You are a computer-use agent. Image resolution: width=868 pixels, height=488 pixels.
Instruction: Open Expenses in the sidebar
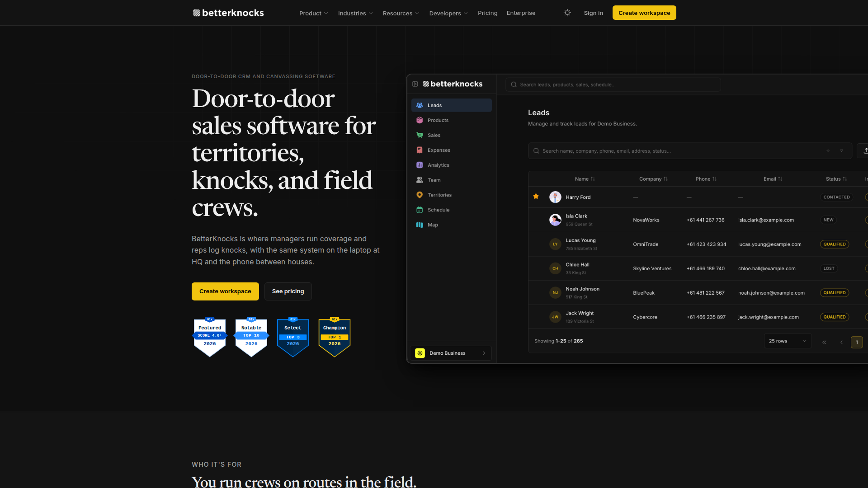451,150
